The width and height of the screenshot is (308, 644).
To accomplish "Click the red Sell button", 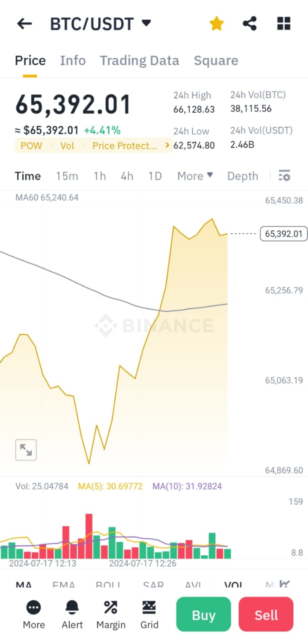I will [x=266, y=614].
